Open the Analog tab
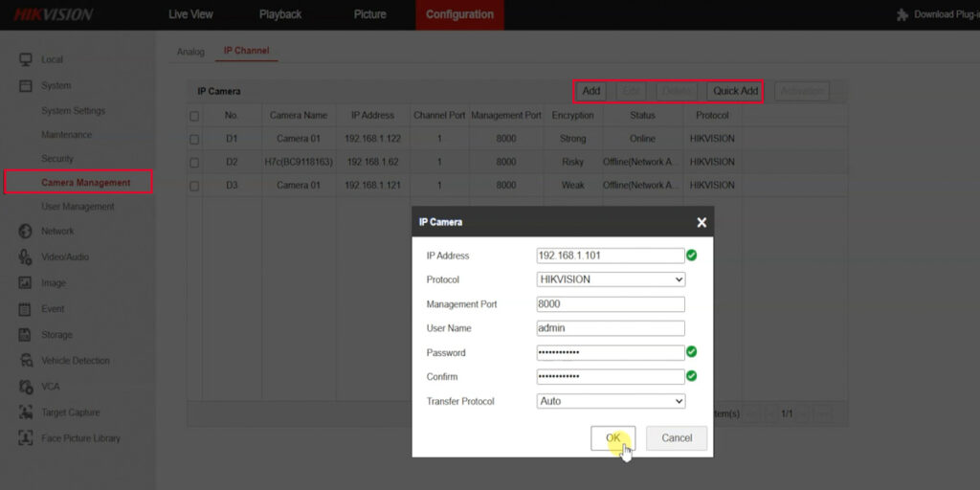The height and width of the screenshot is (490, 980). pos(190,51)
